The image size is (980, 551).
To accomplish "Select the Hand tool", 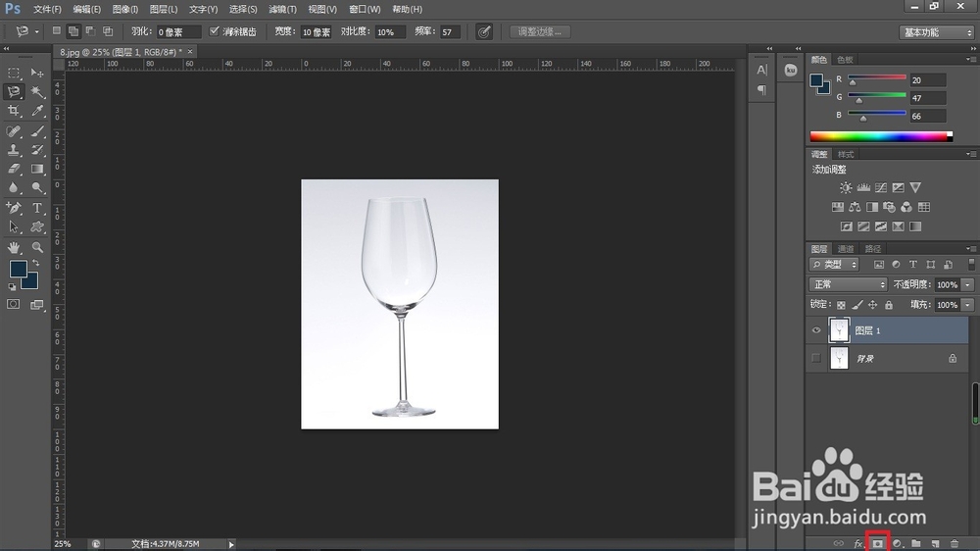I will pyautogui.click(x=13, y=248).
